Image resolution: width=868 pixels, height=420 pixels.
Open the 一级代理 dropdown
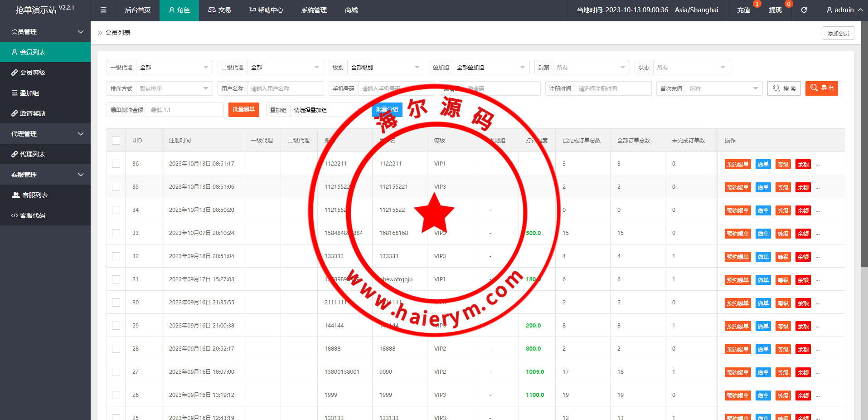point(174,68)
